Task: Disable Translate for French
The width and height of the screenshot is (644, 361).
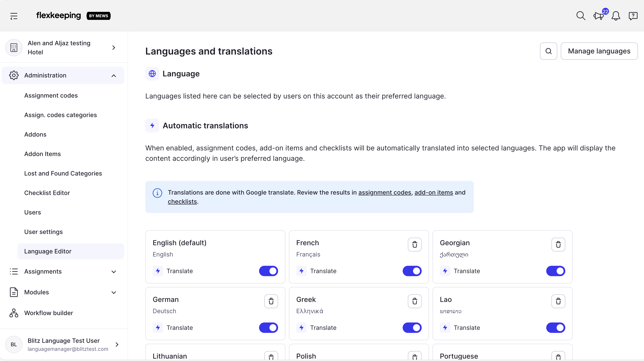Action: (412, 271)
